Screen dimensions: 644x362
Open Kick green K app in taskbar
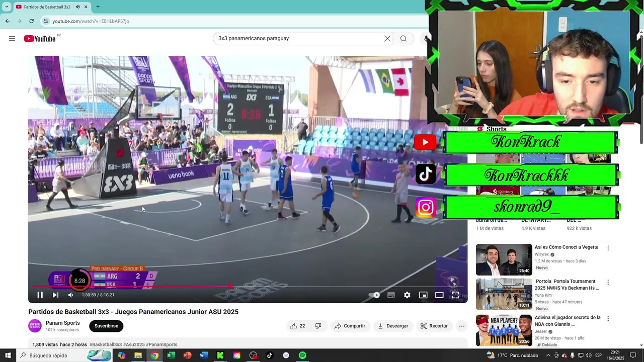click(220, 355)
